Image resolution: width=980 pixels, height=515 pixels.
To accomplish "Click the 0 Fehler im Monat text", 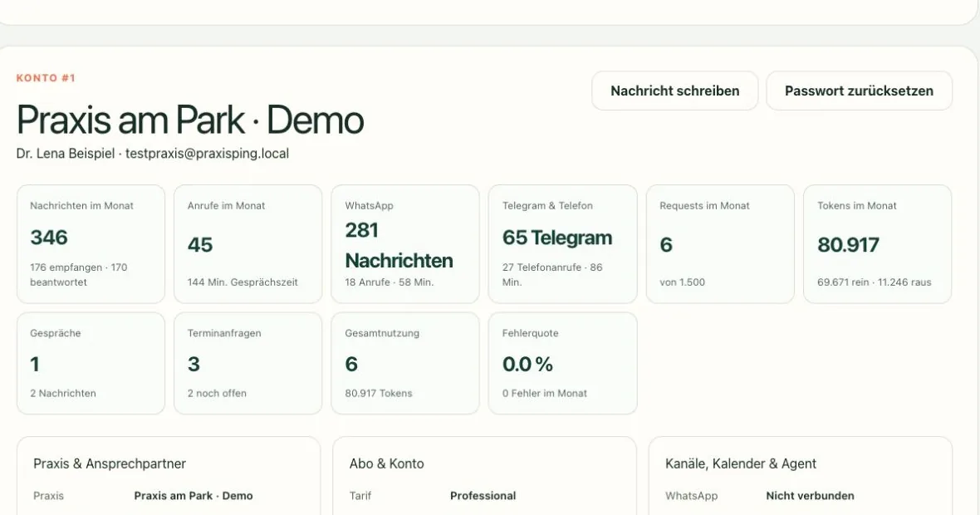I will pyautogui.click(x=545, y=393).
